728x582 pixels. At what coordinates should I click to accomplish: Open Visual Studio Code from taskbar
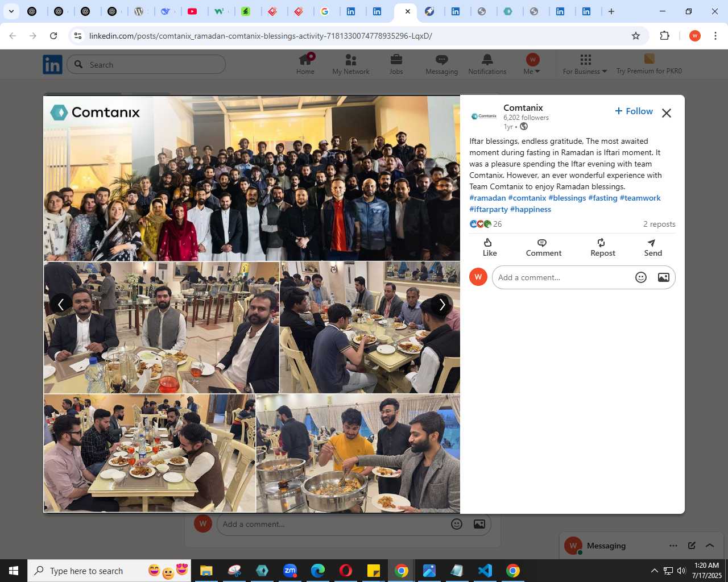click(x=485, y=571)
